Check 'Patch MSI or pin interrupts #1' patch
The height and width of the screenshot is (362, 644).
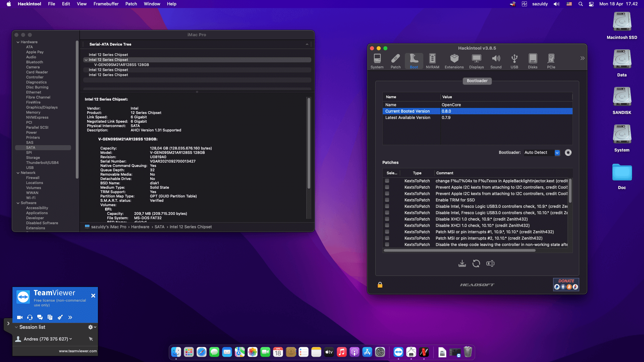coord(387,232)
